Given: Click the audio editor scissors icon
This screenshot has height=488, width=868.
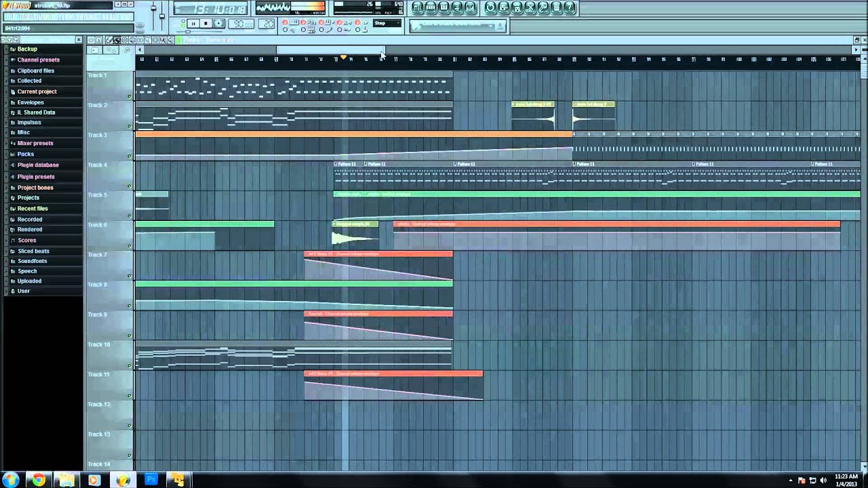Looking at the screenshot, I should tap(530, 7).
